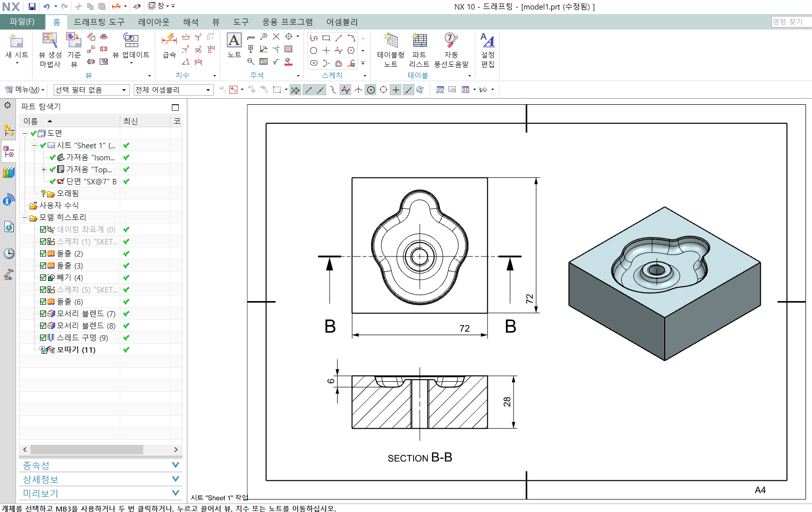The image size is (812, 512).
Task: Select the sketch Circle tool
Action: pos(314,51)
